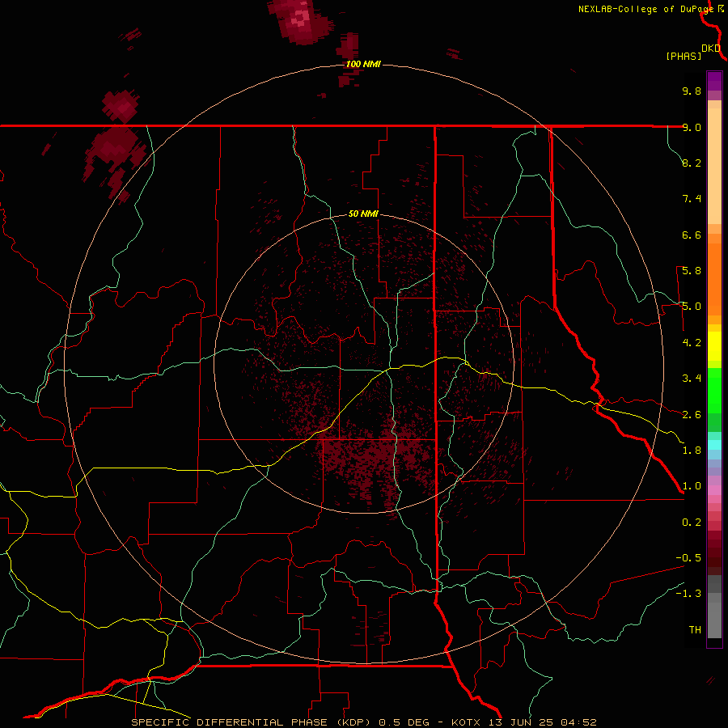This screenshot has width=728, height=728.
Task: Click the NEXLAB-College of DuPage credit text
Action: (645, 9)
